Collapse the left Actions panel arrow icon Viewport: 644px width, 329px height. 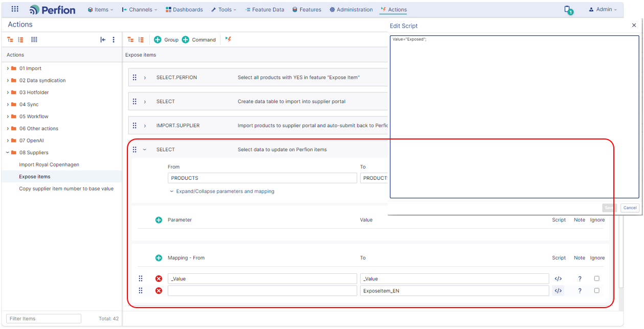[x=103, y=39]
